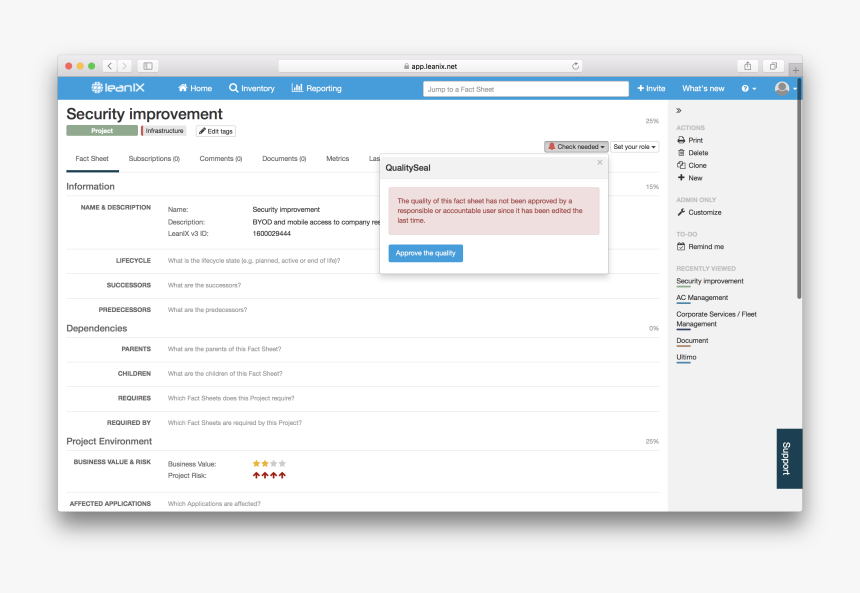Click the Inventory magnifier icon

click(234, 88)
